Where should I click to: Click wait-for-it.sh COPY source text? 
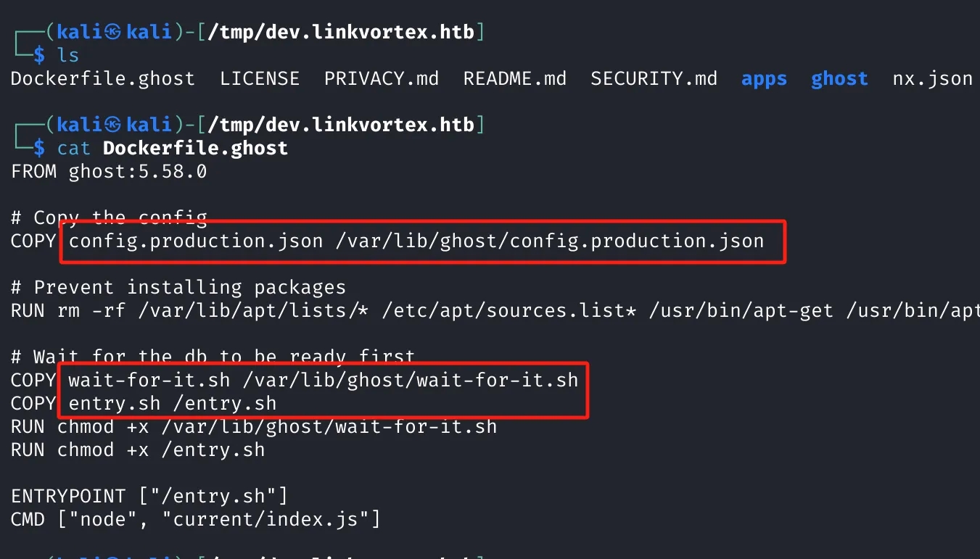(x=149, y=380)
